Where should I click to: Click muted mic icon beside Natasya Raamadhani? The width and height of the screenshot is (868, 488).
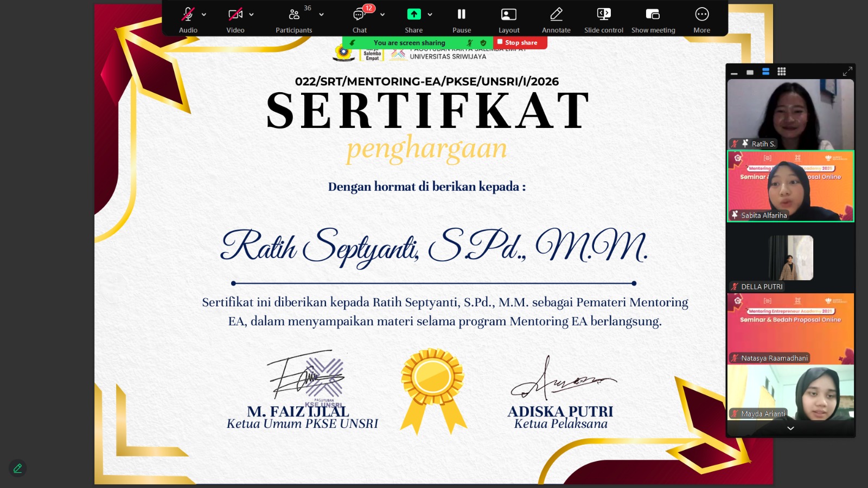[x=735, y=358]
